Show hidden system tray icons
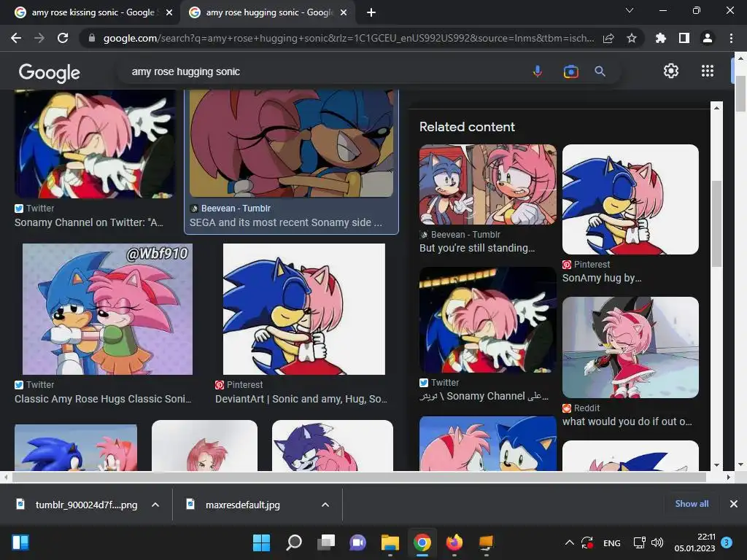 coord(569,542)
